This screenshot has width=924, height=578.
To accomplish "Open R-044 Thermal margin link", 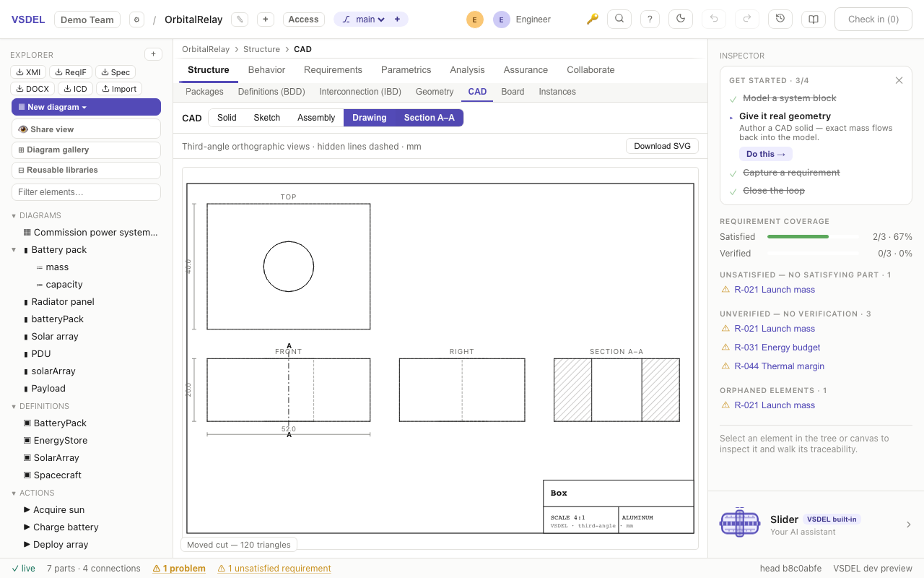I will click(x=779, y=366).
